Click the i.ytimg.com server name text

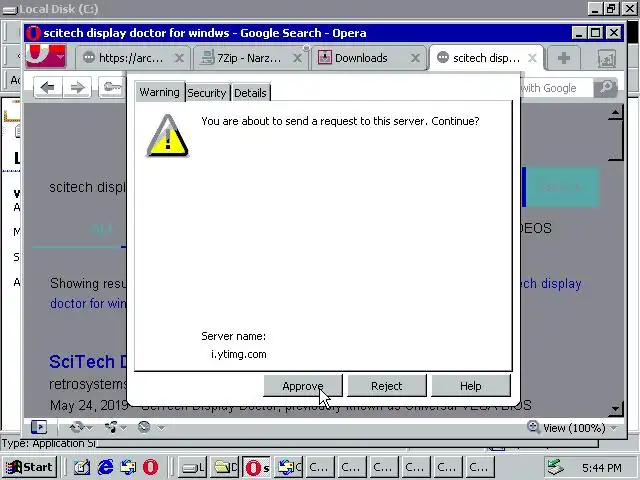point(239,354)
